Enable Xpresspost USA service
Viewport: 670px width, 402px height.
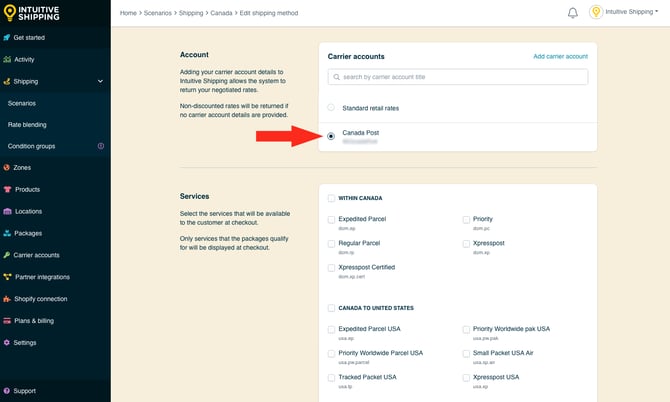[466, 378]
